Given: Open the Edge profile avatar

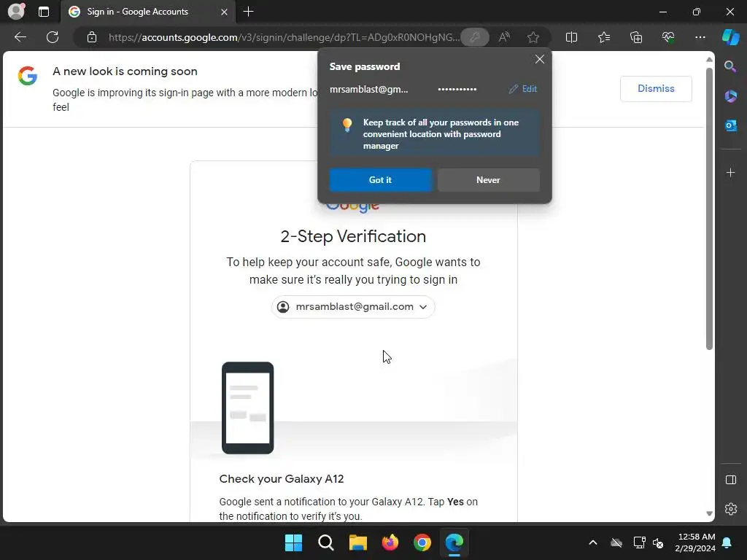Looking at the screenshot, I should coord(16,12).
